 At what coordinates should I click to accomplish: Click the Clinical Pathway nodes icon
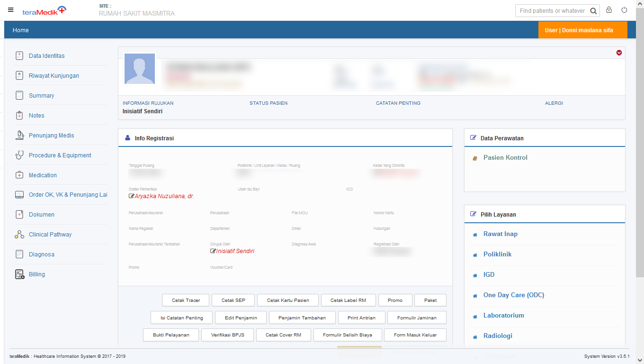pyautogui.click(x=19, y=234)
